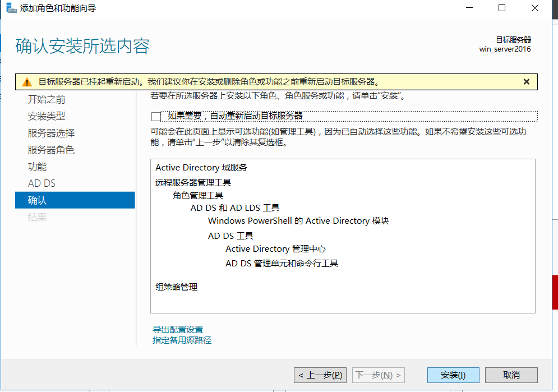Click the 指定备用源路径 link
The height and width of the screenshot is (392, 558).
(x=182, y=340)
